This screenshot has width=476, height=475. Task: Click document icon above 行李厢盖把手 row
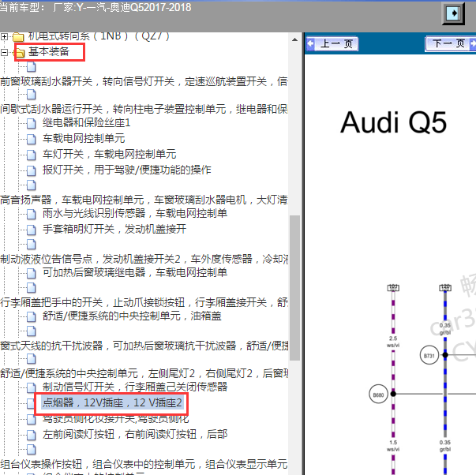pos(31,287)
